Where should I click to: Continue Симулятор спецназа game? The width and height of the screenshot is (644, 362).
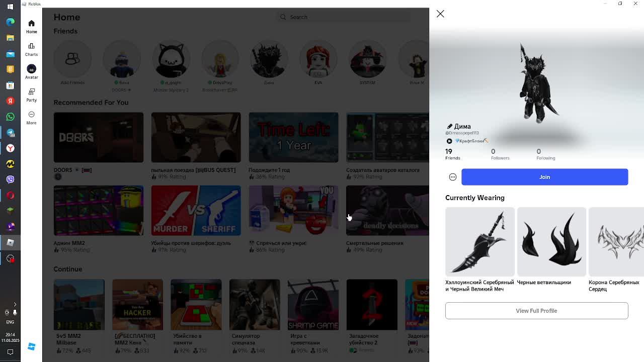(x=255, y=305)
